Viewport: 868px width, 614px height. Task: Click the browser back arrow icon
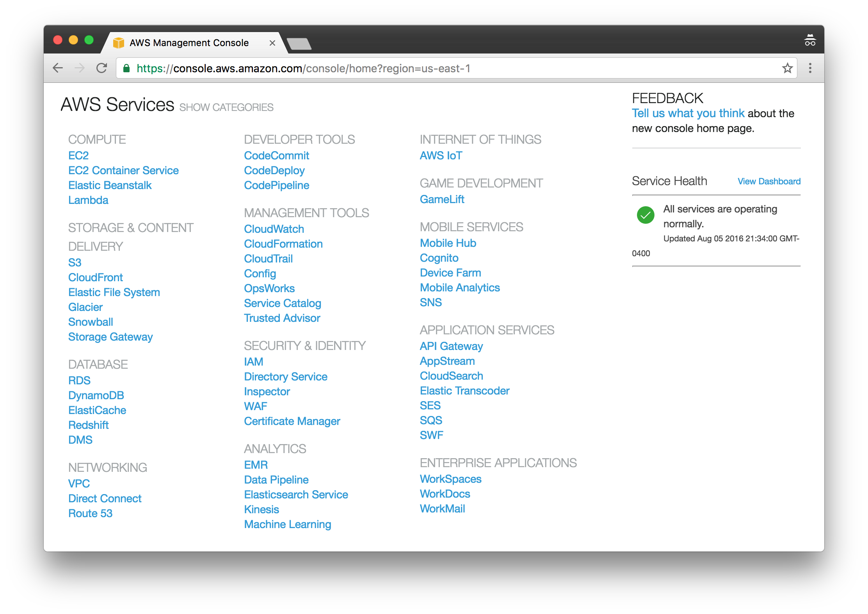58,68
